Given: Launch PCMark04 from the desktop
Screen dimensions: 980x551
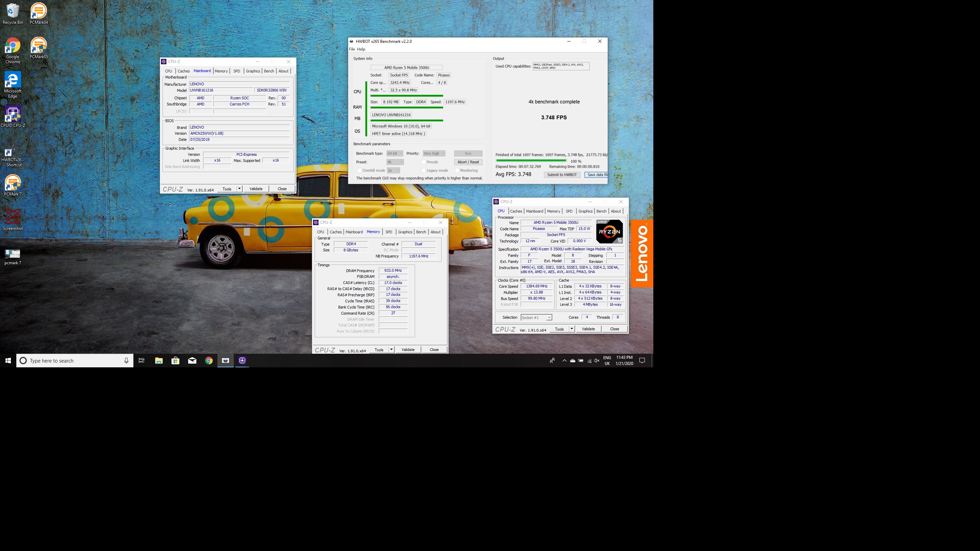Looking at the screenshot, I should pyautogui.click(x=38, y=14).
